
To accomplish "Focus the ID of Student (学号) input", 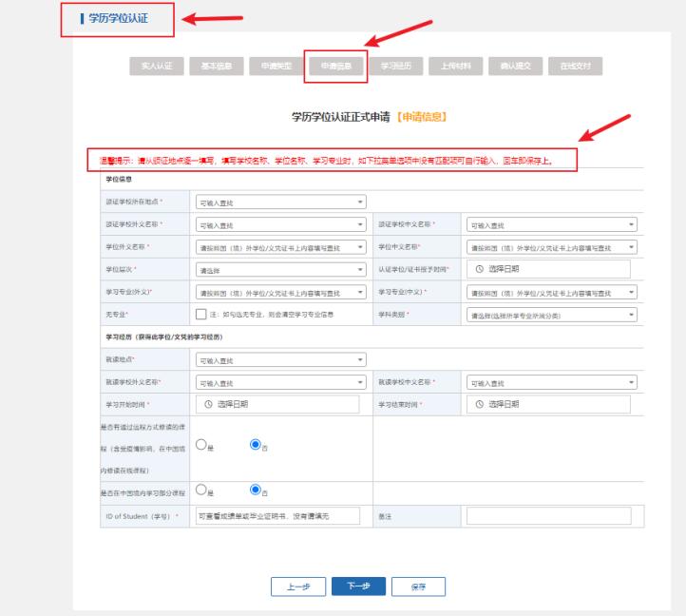I will 277,516.
